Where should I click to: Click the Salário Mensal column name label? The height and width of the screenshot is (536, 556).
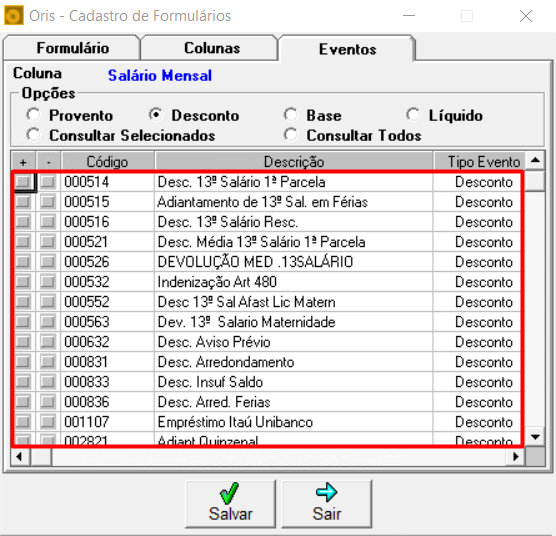(x=160, y=75)
